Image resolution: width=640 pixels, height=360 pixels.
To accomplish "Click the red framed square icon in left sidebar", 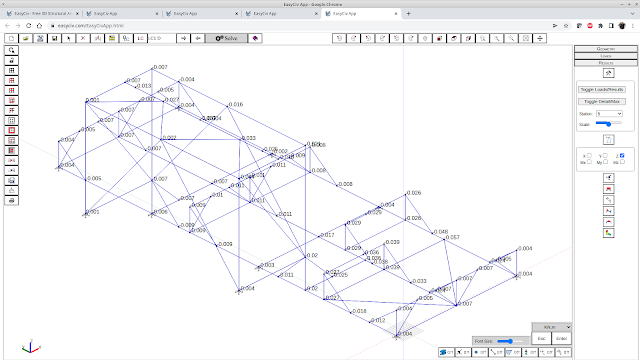I will (11, 130).
